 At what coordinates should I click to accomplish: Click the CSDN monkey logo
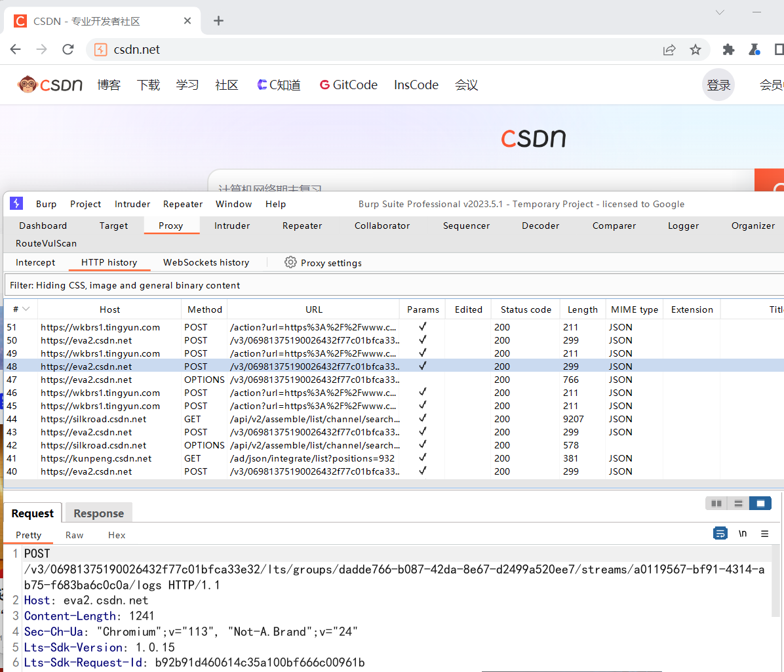50,85
